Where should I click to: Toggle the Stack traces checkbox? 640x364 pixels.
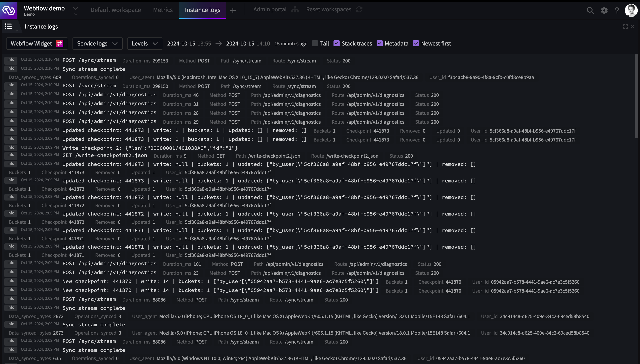tap(336, 43)
